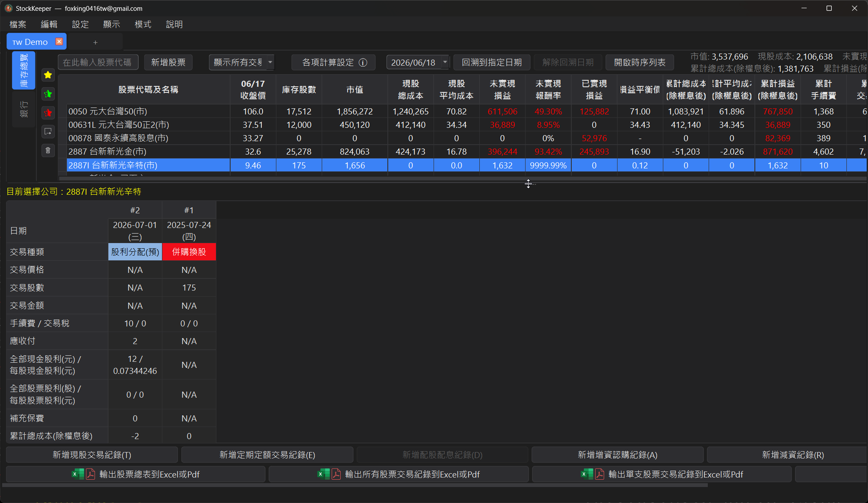This screenshot has height=503, width=868.
Task: Open the 編輯 menu
Action: coord(49,24)
